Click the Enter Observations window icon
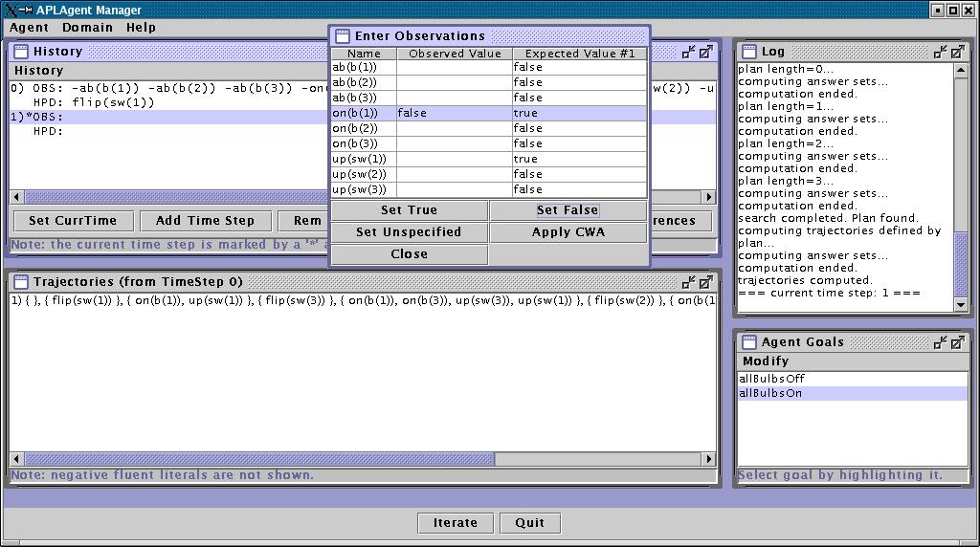This screenshot has height=547, width=980. 342,36
